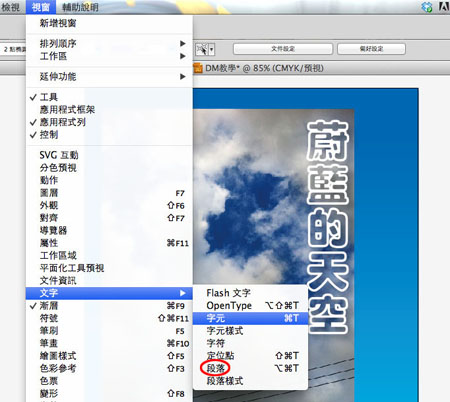Open the 變形 transform panel
Screen dimensions: 450x402
[x=109, y=394]
